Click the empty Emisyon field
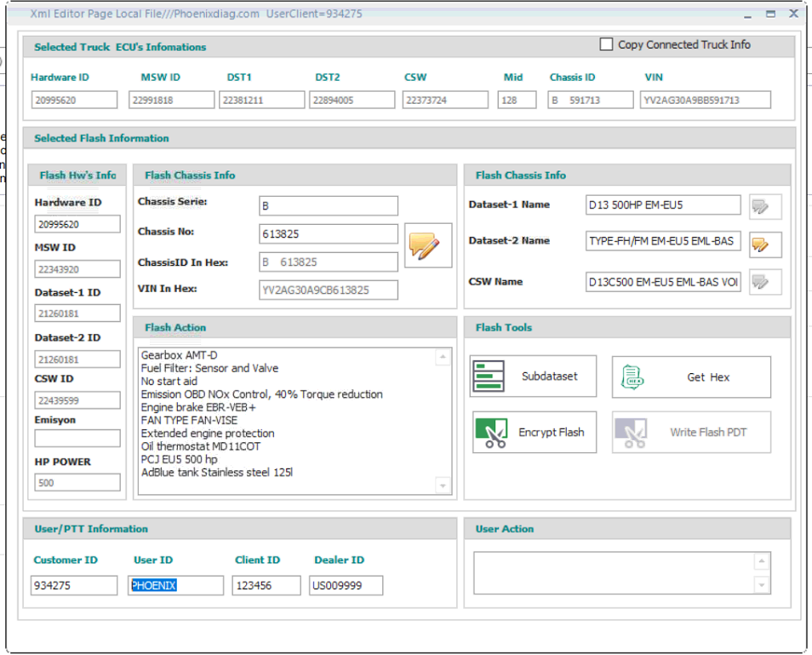 coord(77,438)
